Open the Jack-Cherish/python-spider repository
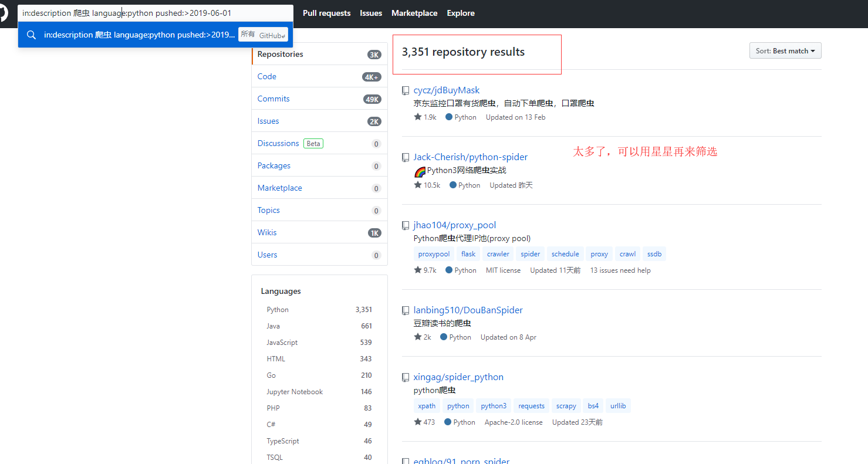 tap(471, 157)
